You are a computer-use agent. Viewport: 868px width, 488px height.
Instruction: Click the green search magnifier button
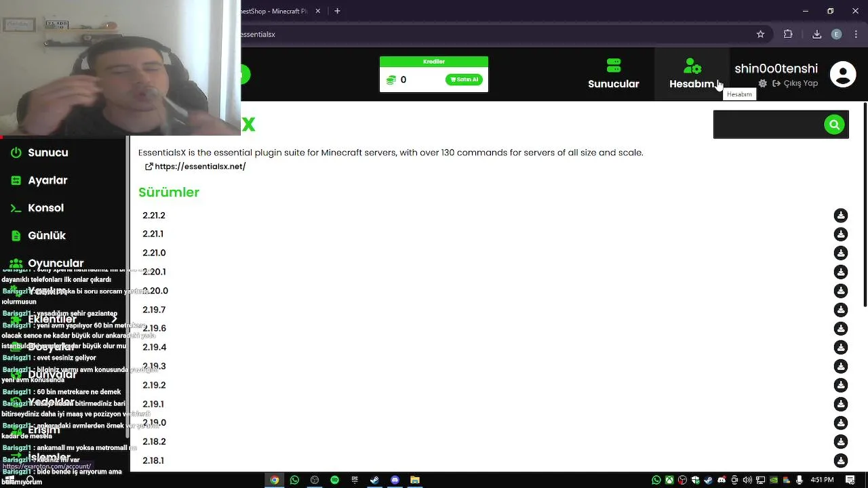click(834, 125)
